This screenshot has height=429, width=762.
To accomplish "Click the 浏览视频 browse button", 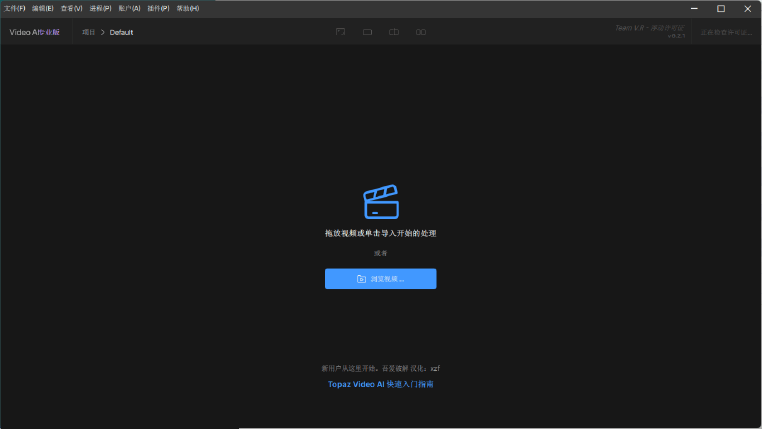I will tap(381, 279).
